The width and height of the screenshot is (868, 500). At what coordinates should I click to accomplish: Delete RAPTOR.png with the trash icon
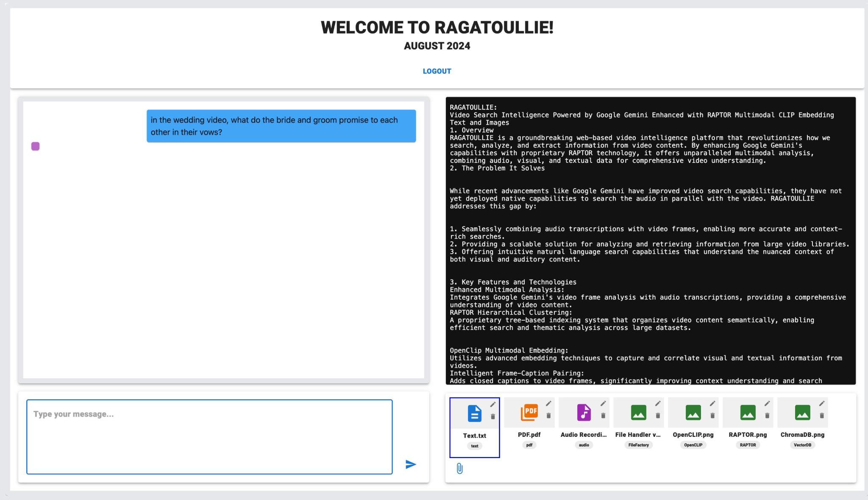767,416
